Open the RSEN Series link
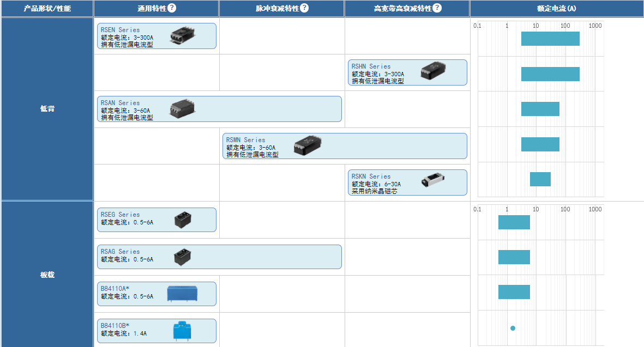 (x=120, y=30)
